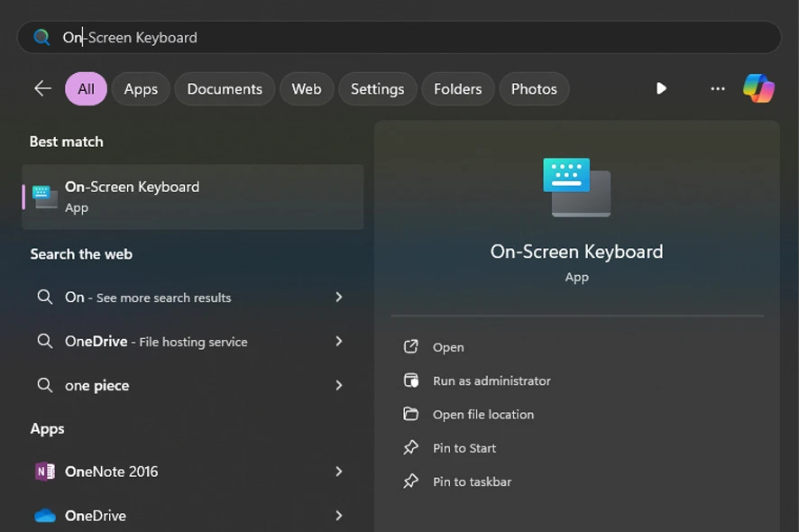Select the Documents filter tab
This screenshot has height=532, width=799.
[225, 88]
